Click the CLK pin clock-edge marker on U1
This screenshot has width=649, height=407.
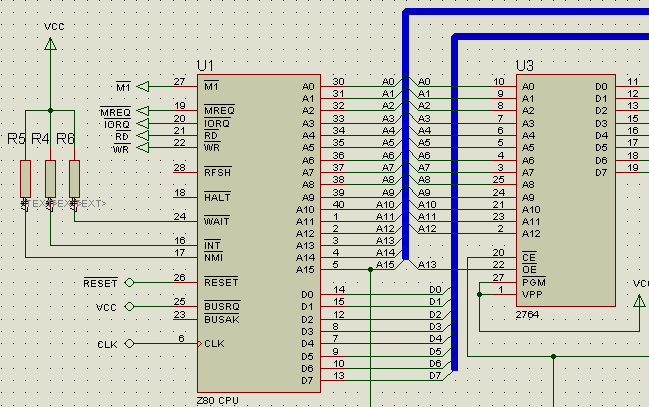200,343
